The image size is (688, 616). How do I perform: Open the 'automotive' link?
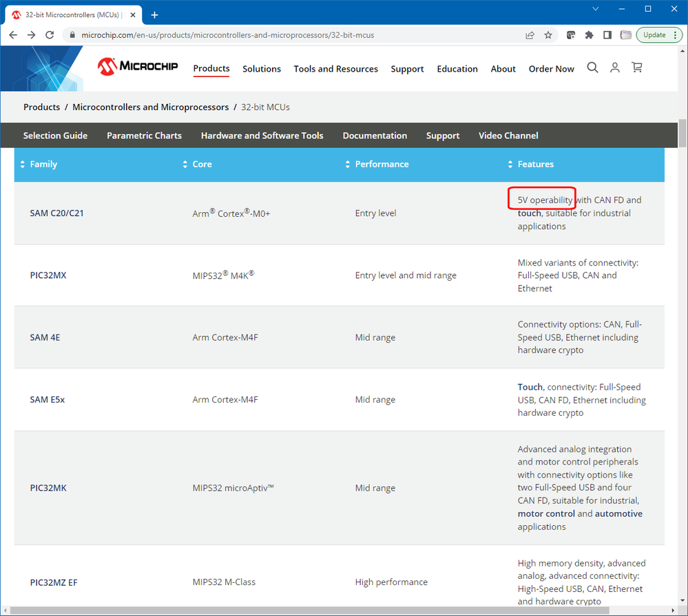point(618,514)
